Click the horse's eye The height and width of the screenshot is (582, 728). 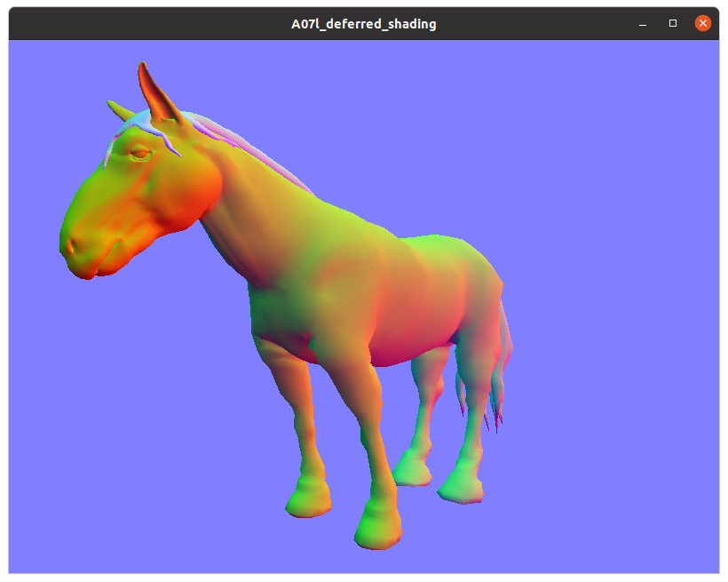click(x=140, y=154)
